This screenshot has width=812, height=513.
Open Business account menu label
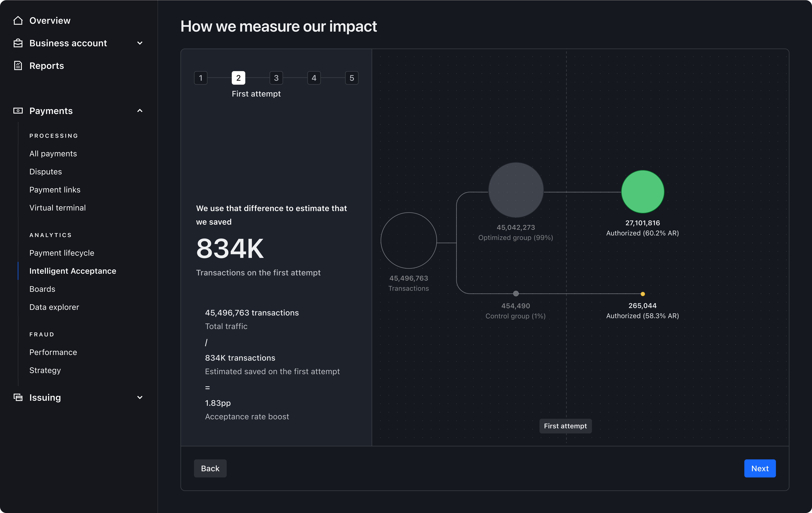[x=68, y=43]
